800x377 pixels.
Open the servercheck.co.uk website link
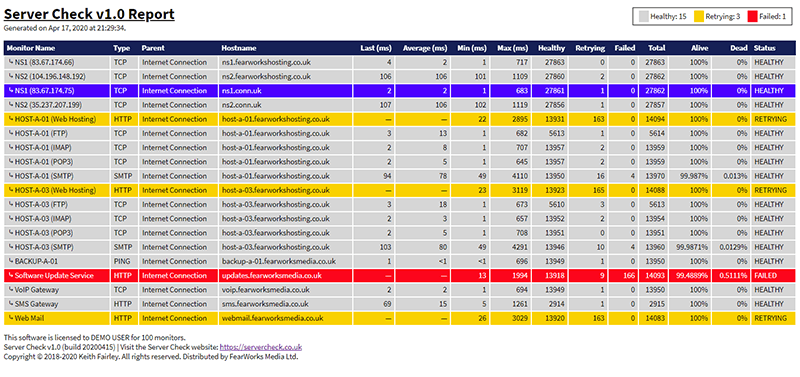point(261,347)
